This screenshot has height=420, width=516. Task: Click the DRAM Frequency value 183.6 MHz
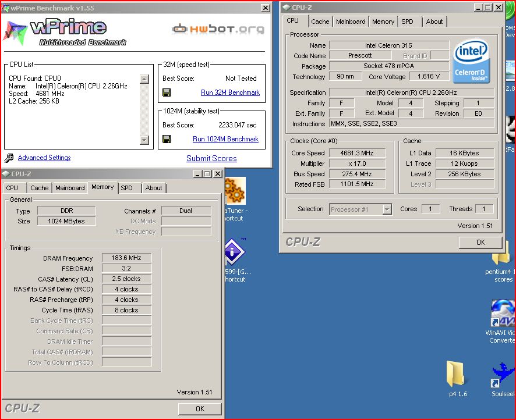point(127,258)
